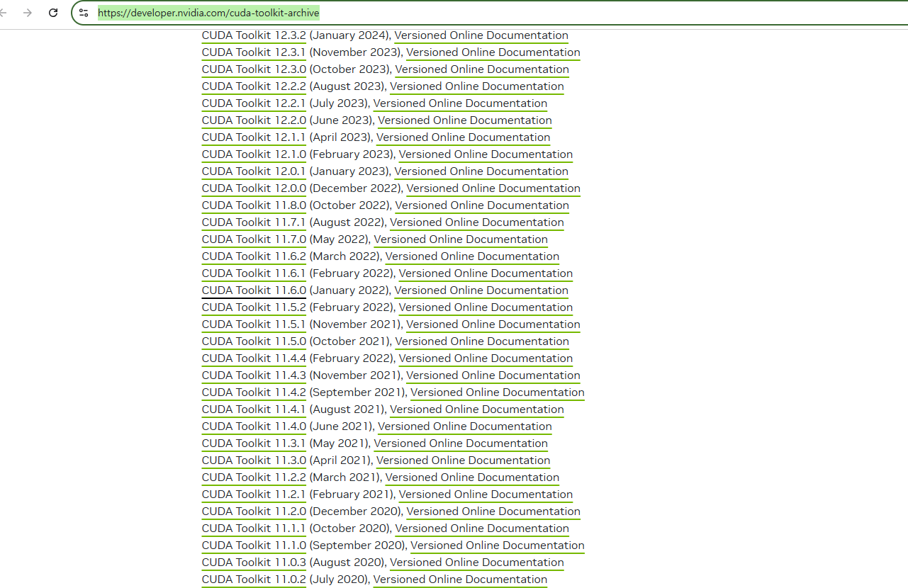View Versioned Online Documentation for 11.6.2
The image size is (908, 588).
(x=472, y=256)
